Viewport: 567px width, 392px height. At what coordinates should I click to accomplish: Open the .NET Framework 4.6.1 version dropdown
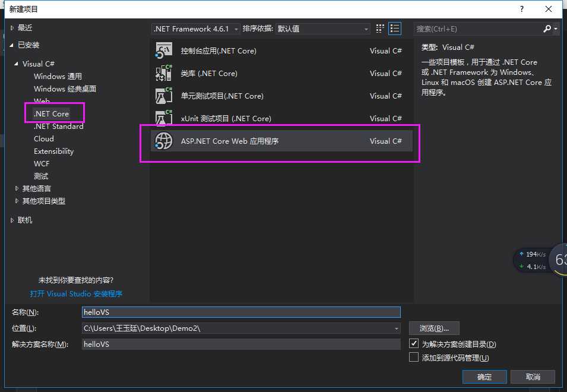click(x=195, y=29)
